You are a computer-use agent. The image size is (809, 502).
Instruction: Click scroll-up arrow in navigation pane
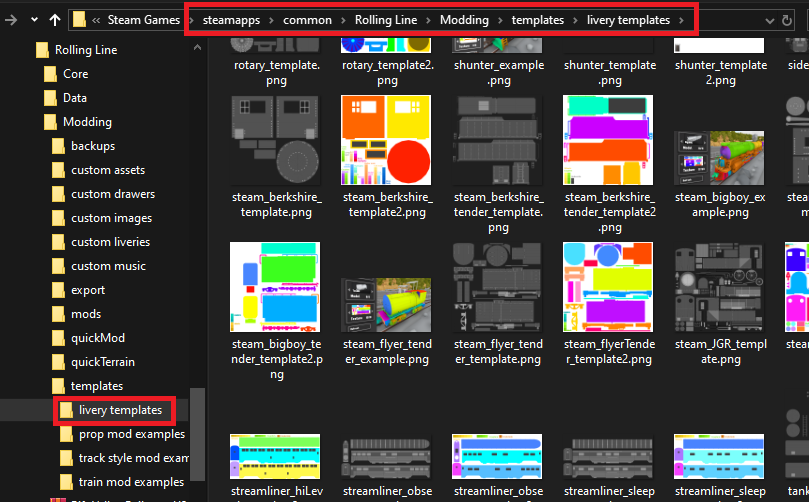point(197,47)
